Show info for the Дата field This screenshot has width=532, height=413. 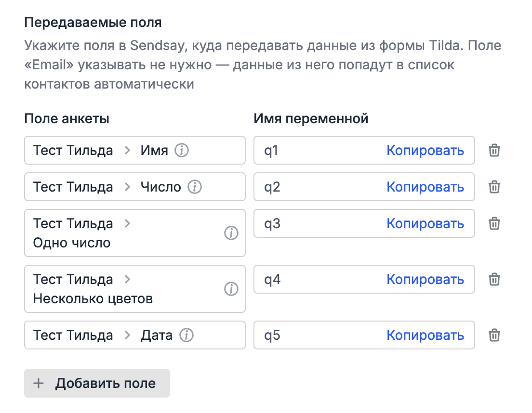[186, 335]
